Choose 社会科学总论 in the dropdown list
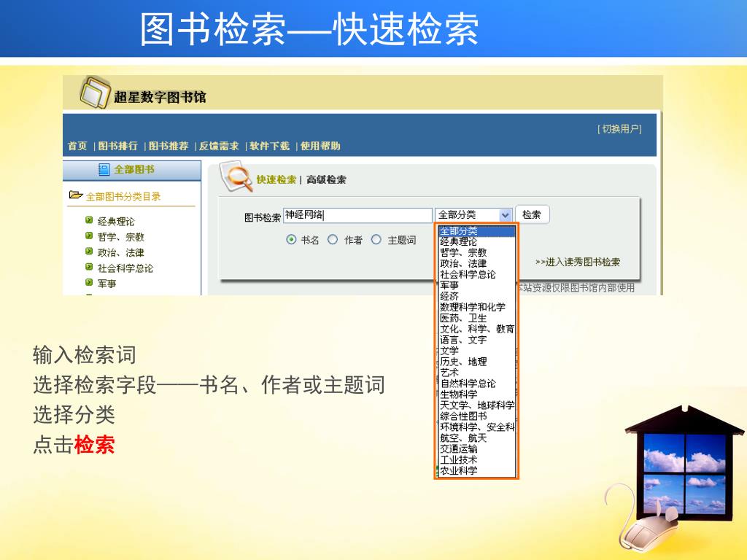This screenshot has height=560, width=747. pyautogui.click(x=476, y=275)
